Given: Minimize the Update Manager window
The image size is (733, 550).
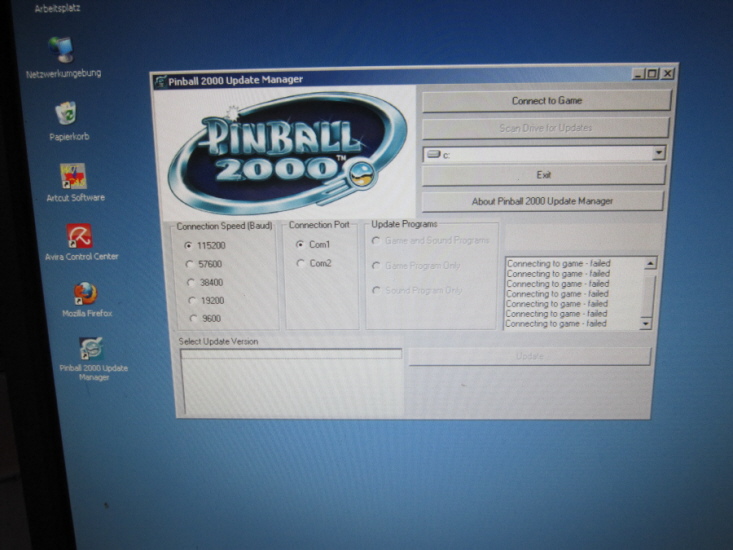Looking at the screenshot, I should coord(638,74).
